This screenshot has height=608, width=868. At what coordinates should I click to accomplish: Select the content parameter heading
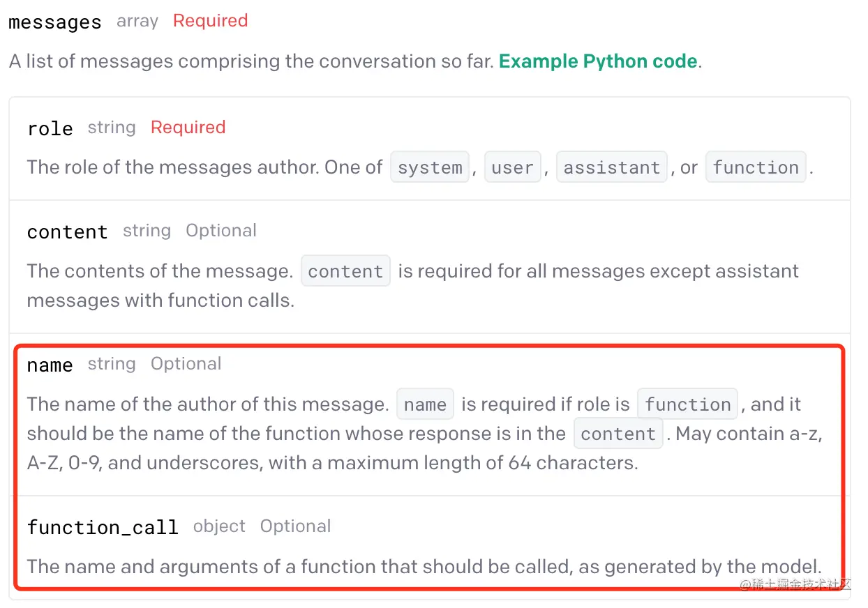[68, 231]
